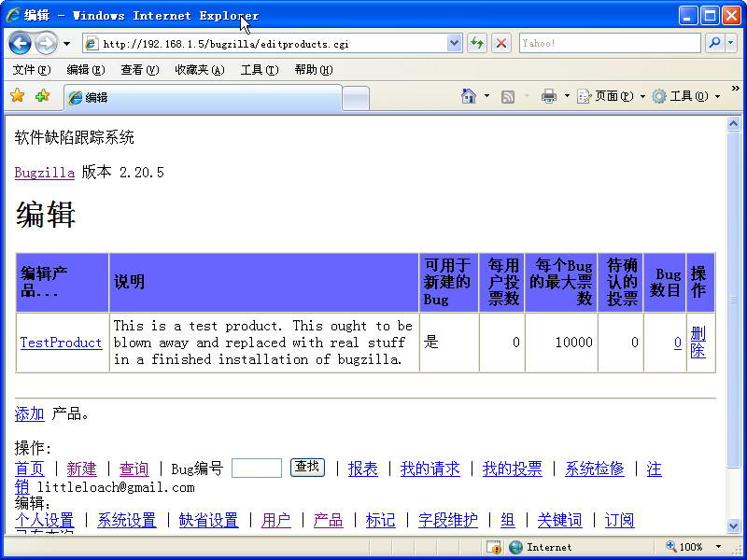Click the Yahoo! search box
The width and height of the screenshot is (747, 560).
point(610,43)
